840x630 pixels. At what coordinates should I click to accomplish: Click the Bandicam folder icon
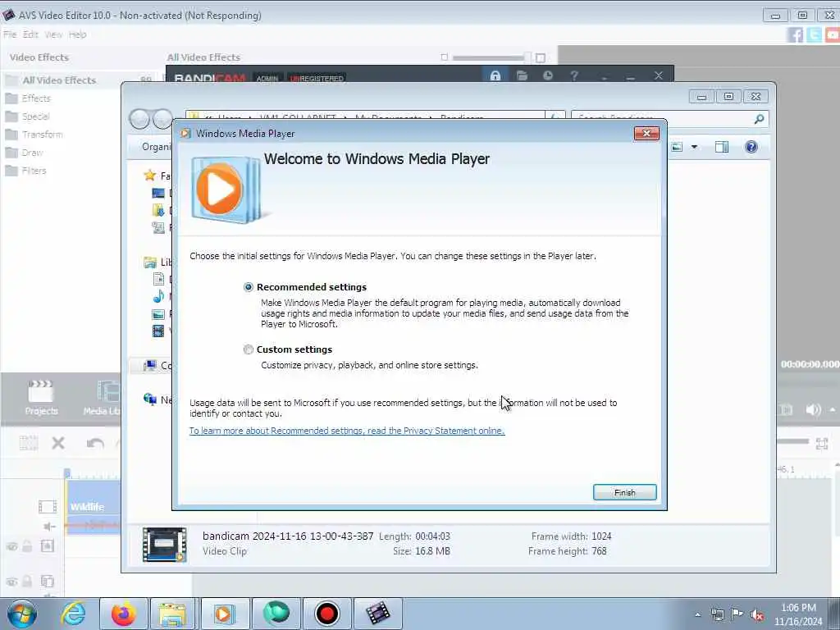tap(522, 75)
